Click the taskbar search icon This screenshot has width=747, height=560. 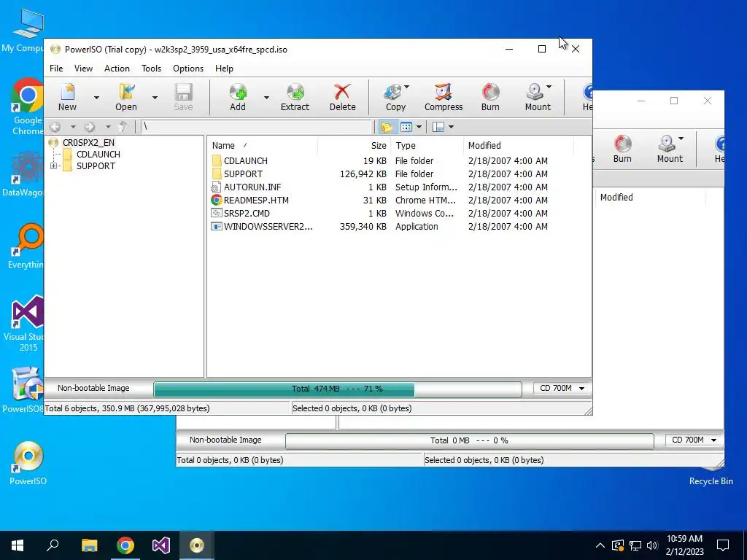(53, 545)
